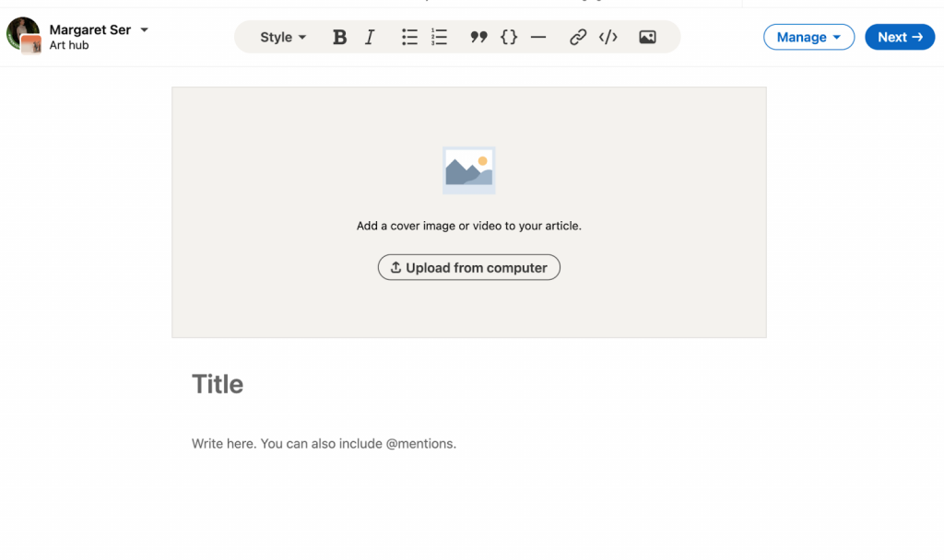Insert a code block with braces icon
The image size is (944, 560).
509,38
